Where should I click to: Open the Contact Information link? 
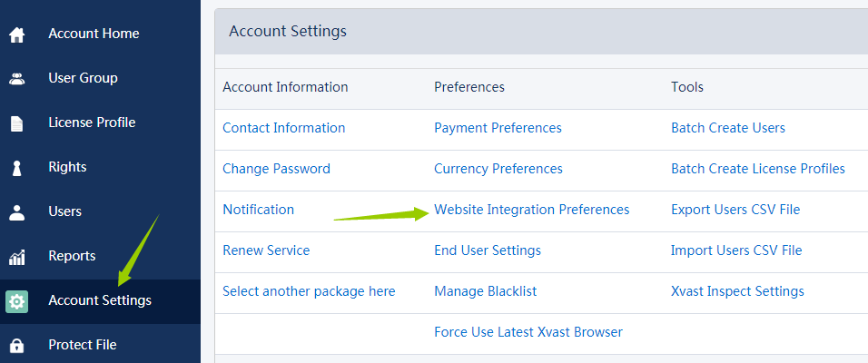coord(283,128)
